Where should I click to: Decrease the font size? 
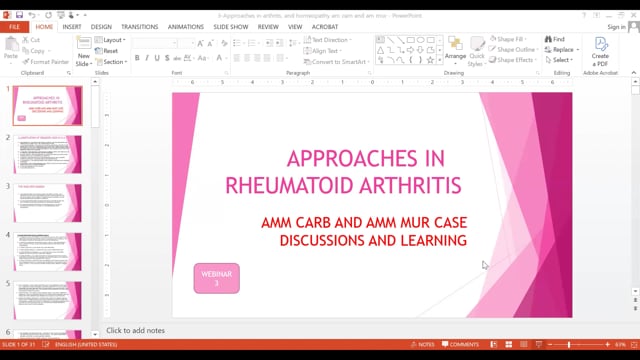coord(210,43)
